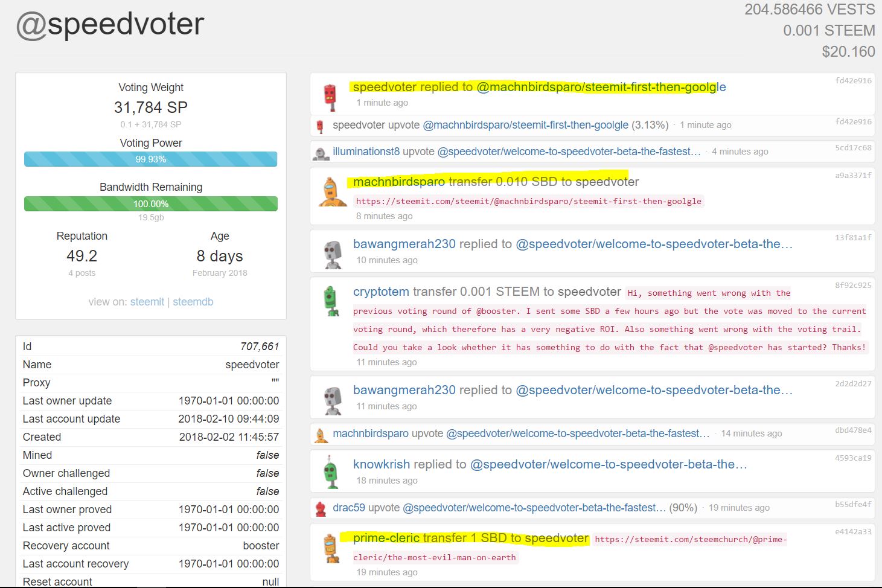Click the @speedvoter account heading

pyautogui.click(x=110, y=25)
